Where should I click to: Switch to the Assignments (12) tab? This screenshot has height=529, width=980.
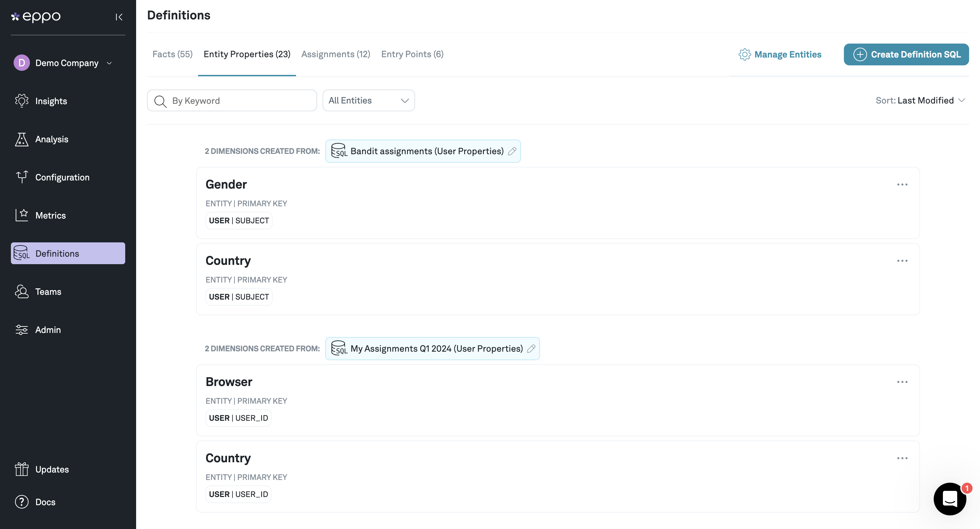pyautogui.click(x=336, y=54)
